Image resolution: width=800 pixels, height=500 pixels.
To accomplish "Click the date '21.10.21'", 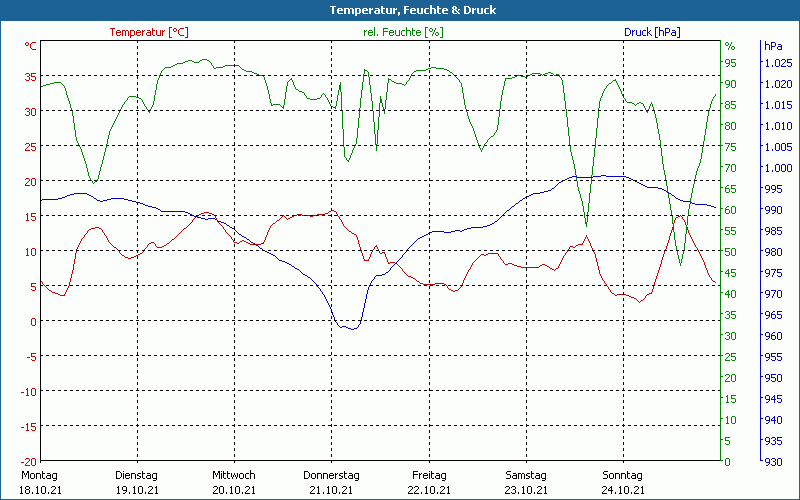I will point(331,490).
